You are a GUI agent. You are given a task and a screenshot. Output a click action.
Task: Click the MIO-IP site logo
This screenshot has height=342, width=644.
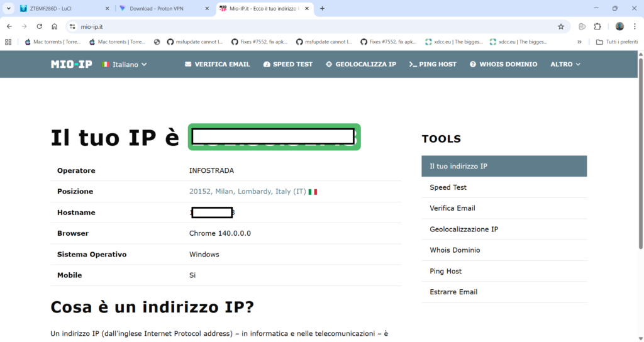coord(71,64)
